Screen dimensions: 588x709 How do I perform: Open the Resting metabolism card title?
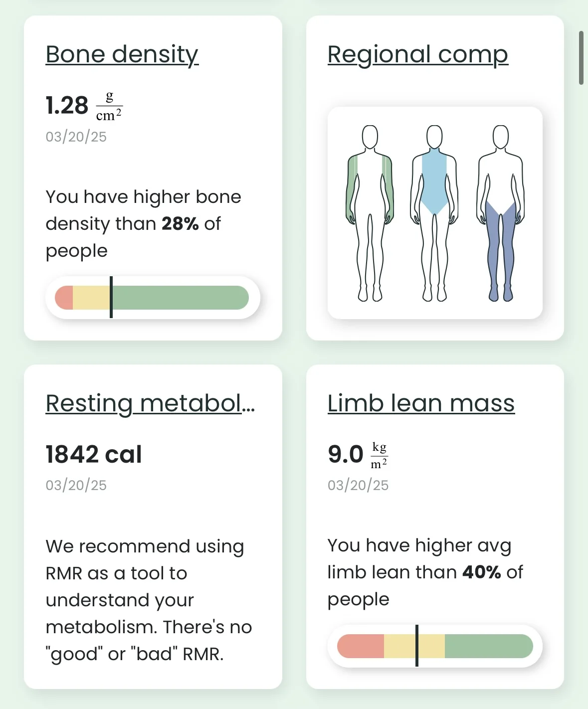point(150,403)
